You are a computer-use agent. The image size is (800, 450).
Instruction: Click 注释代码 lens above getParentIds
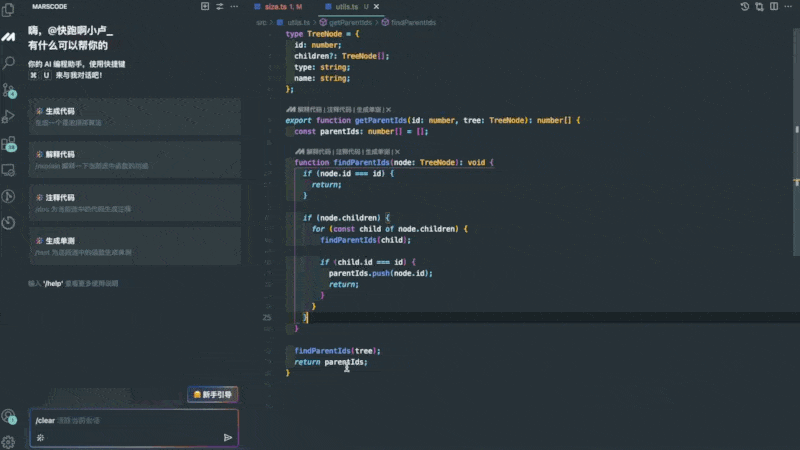point(339,110)
